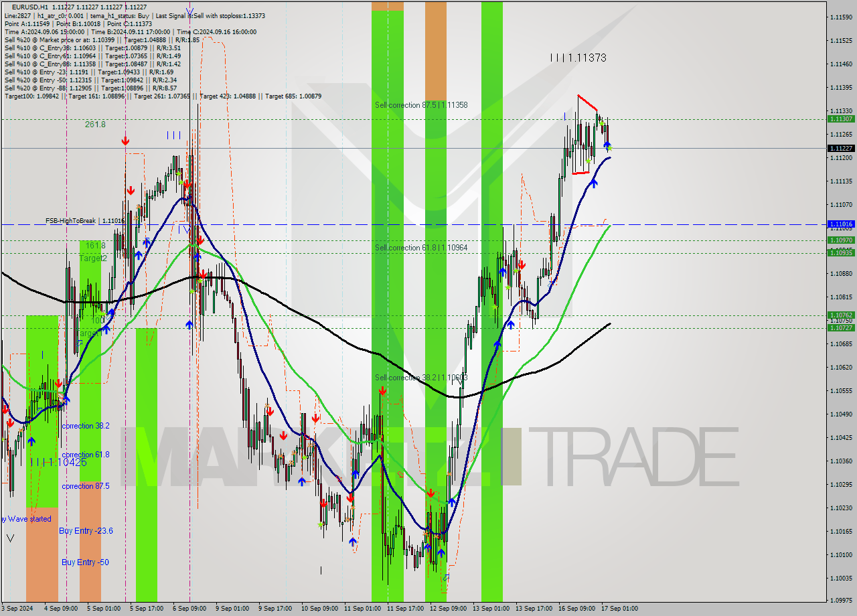
Task: Click the '9 Sep 17:00' time label
Action: (275, 609)
